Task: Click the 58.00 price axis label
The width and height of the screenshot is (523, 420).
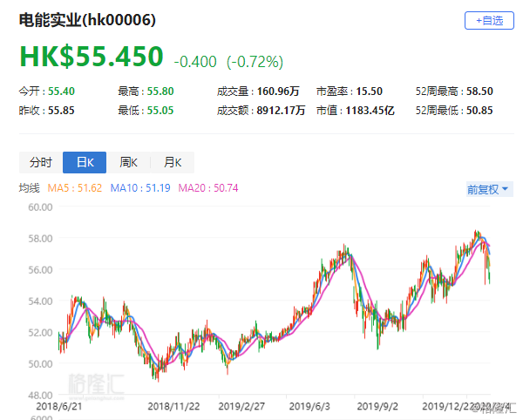Action: [40, 239]
